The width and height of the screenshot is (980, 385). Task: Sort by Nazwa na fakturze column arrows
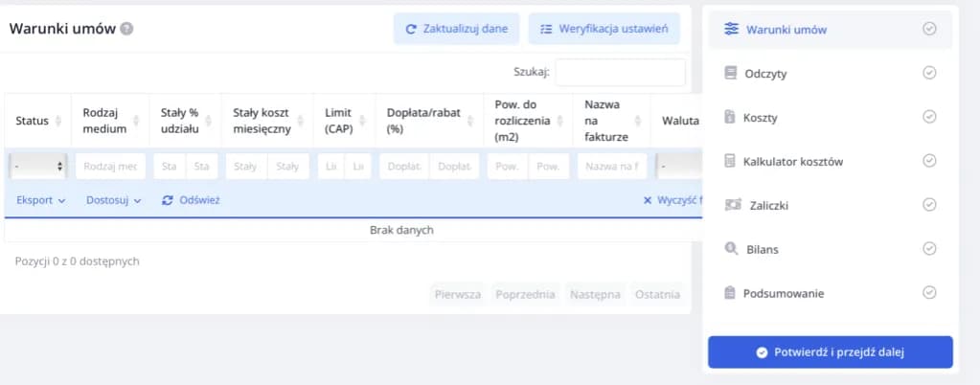pyautogui.click(x=637, y=121)
